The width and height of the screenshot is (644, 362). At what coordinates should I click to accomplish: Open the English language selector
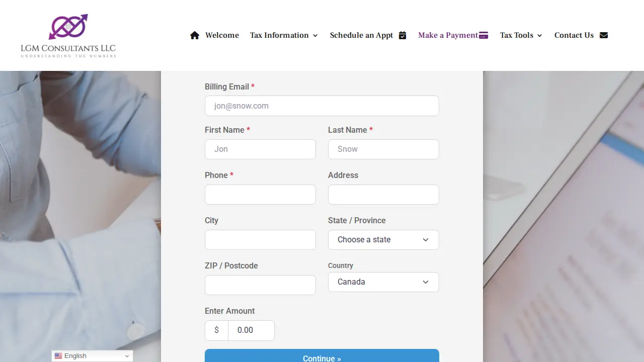(x=92, y=356)
